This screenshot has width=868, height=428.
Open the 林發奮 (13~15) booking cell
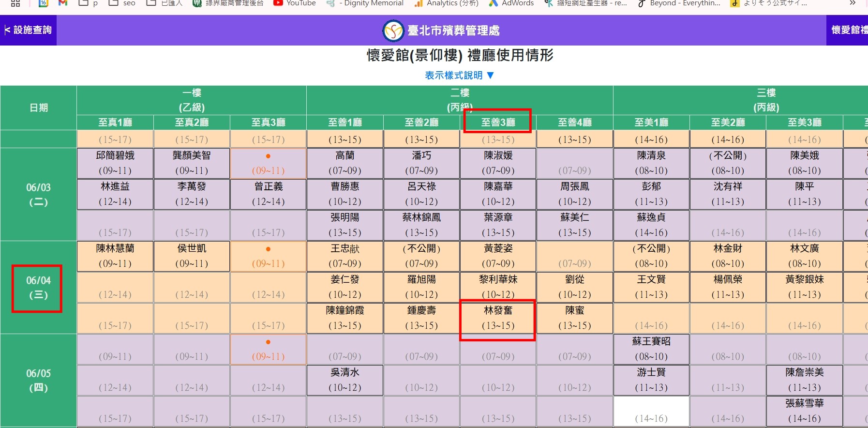498,318
